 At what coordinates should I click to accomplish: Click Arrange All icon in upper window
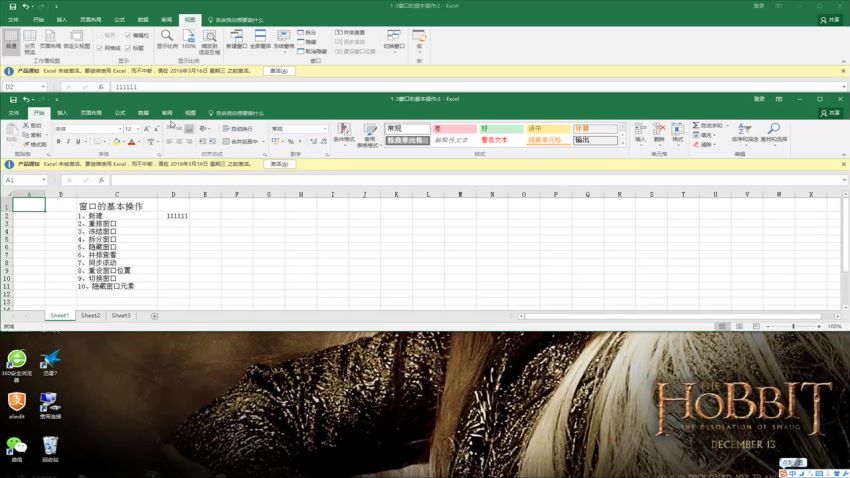click(x=260, y=39)
